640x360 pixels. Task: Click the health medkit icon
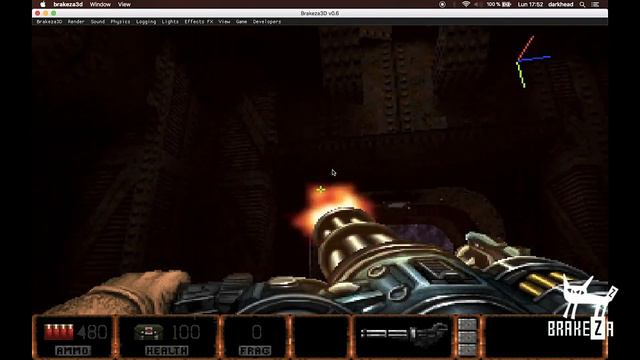149,332
